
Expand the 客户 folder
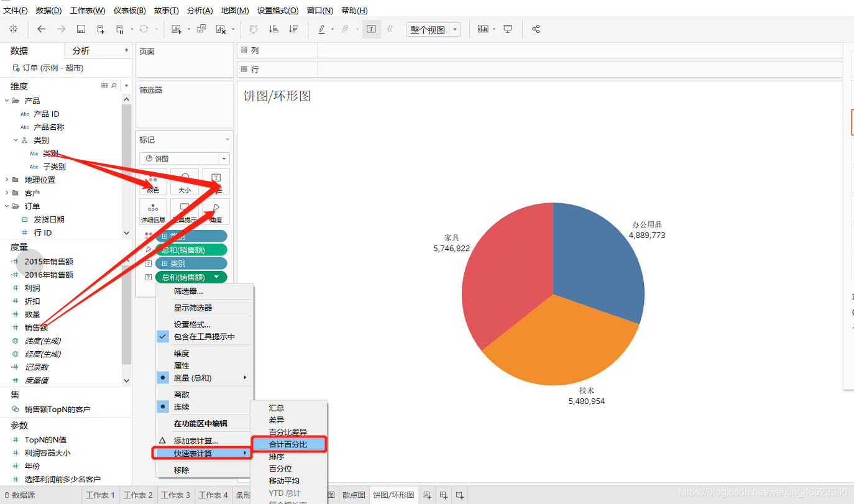tap(7, 193)
